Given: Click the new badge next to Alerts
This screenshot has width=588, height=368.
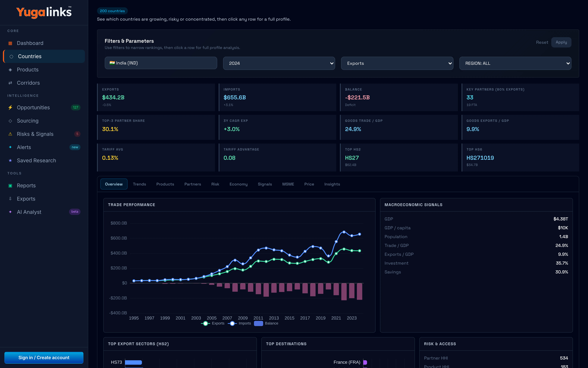Looking at the screenshot, I should point(75,147).
